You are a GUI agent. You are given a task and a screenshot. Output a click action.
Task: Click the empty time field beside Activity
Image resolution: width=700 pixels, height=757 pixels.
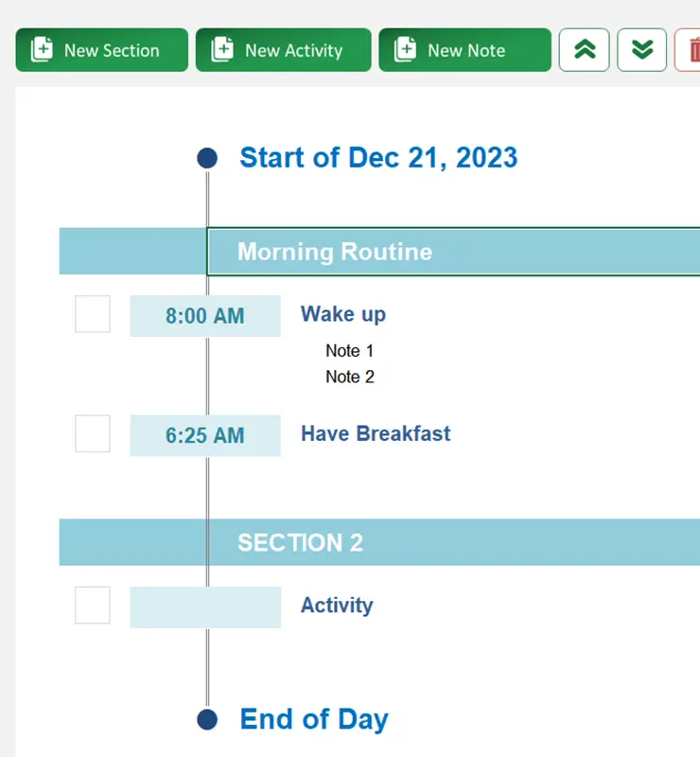[x=205, y=607]
